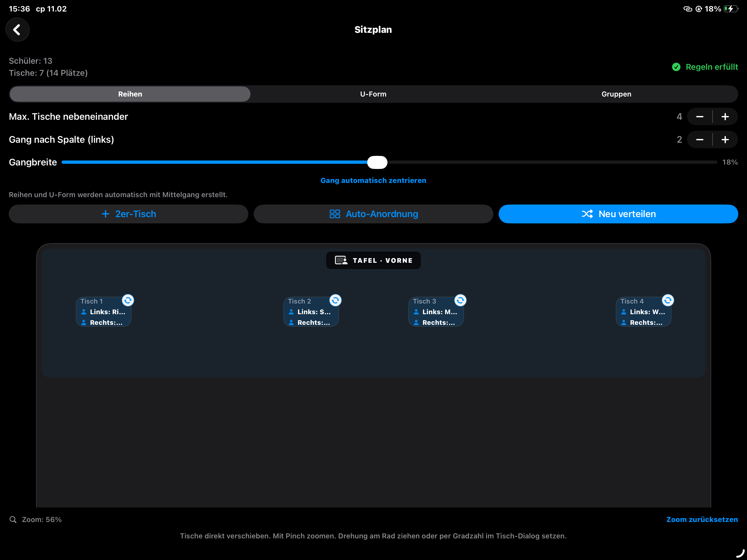The height and width of the screenshot is (560, 747).
Task: Run Auto-Anordnung
Action: tap(373, 214)
